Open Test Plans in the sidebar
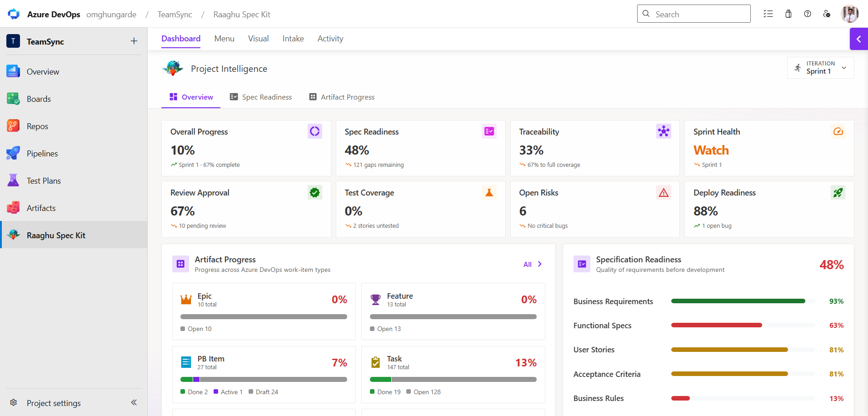 [74, 180]
